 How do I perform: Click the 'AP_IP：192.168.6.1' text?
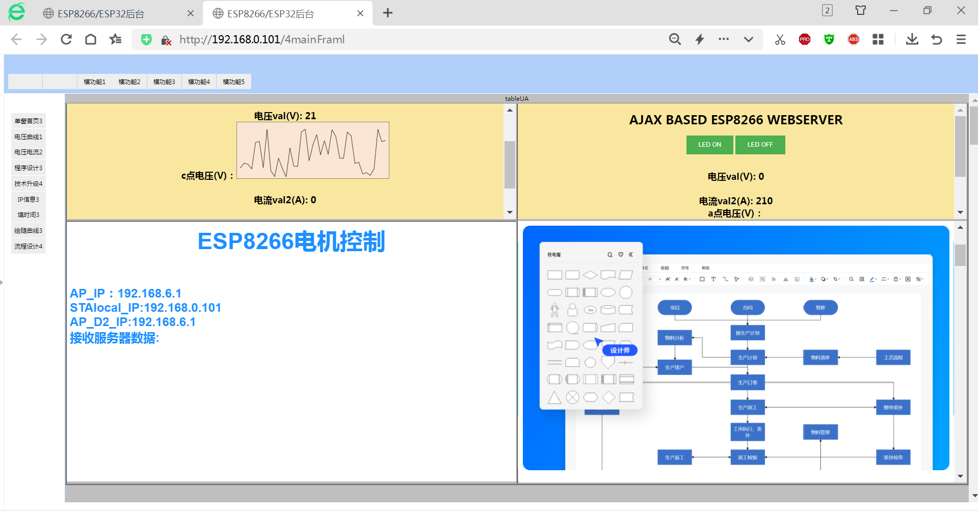tap(125, 293)
